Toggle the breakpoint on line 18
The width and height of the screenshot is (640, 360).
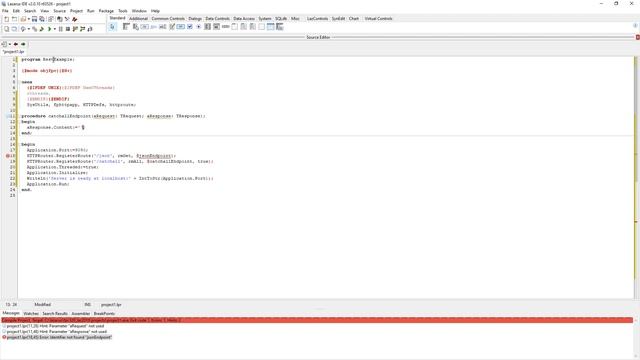pos(7,156)
